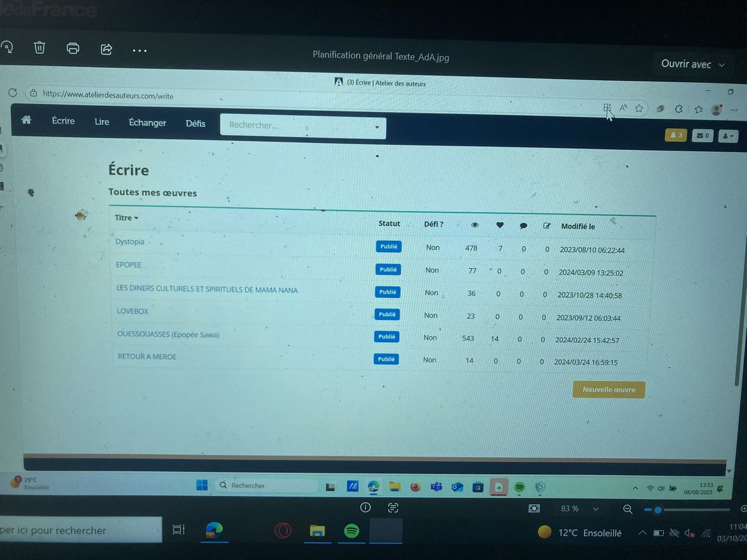The width and height of the screenshot is (747, 560).
Task: Open 'LES DINERS CULTURELS ET SPIRITUELS DE MAMA NANA'
Action: (x=207, y=289)
